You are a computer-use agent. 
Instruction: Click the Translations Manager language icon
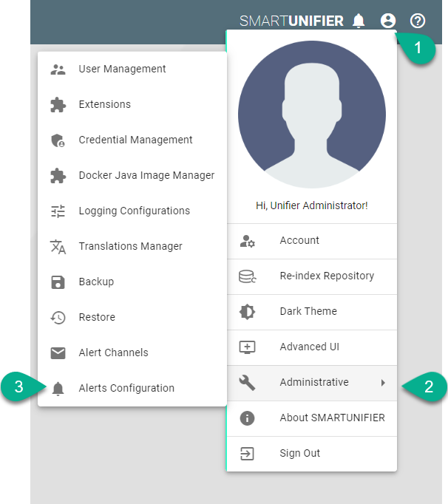point(58,247)
